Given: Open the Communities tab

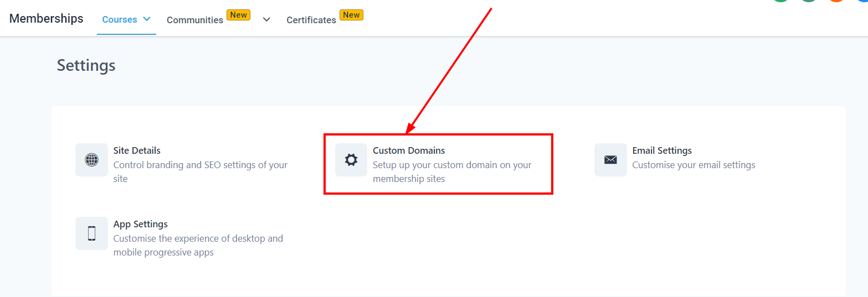Looking at the screenshot, I should [x=195, y=20].
